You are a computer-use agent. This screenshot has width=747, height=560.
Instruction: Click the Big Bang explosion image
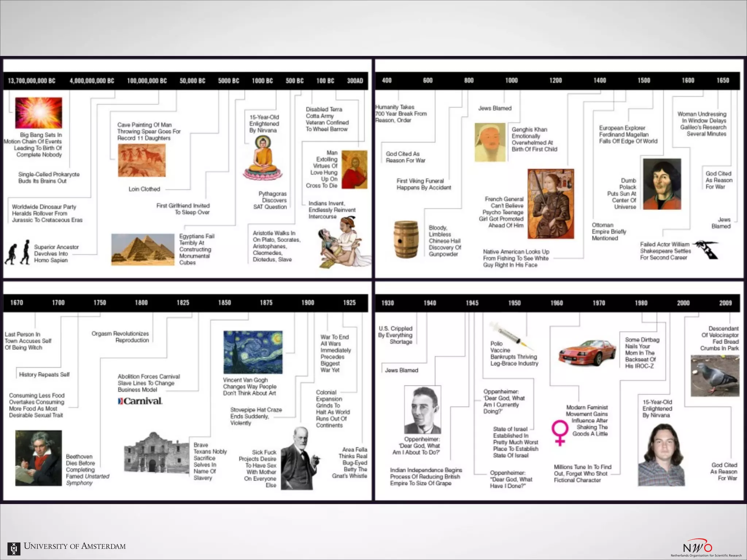click(x=39, y=112)
